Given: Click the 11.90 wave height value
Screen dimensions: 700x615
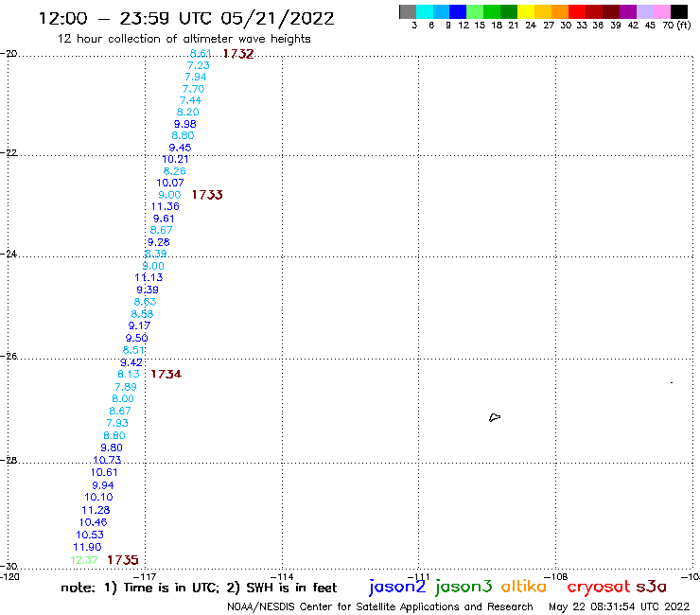Looking at the screenshot, I should (x=87, y=547).
